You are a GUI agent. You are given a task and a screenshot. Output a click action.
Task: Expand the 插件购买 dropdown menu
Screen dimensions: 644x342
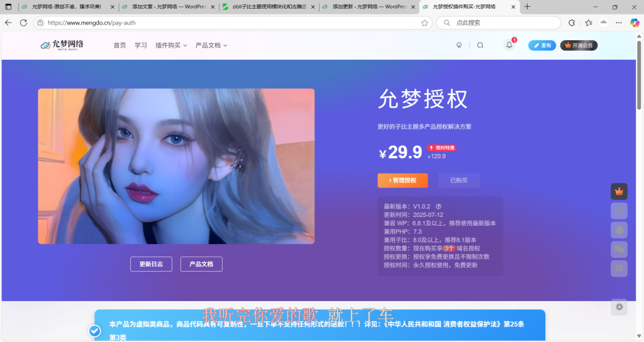(171, 45)
